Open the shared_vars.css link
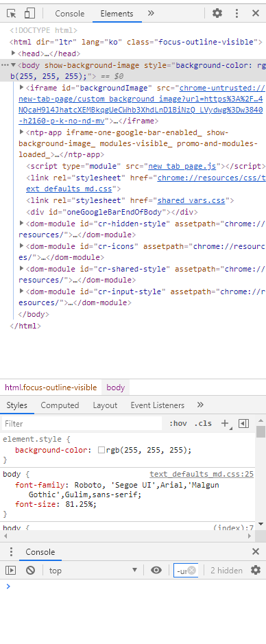Viewport: 266px width, 644px height. 191,200
